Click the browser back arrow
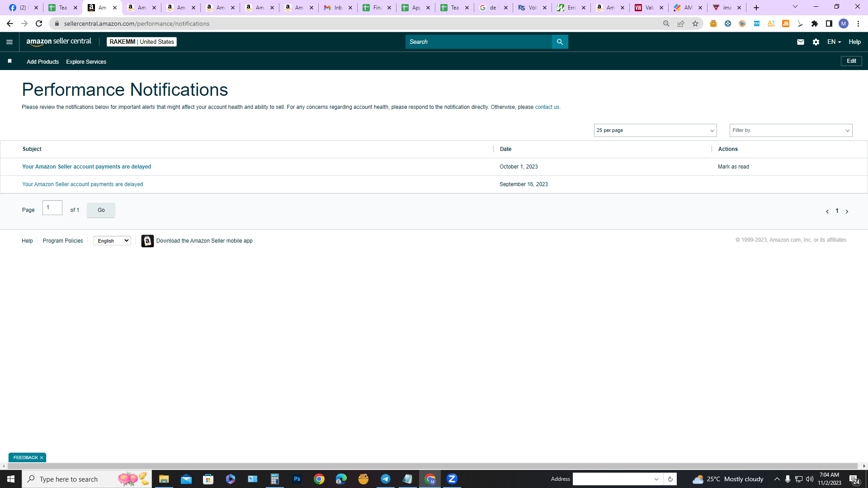The width and height of the screenshot is (868, 488). coord(10,23)
